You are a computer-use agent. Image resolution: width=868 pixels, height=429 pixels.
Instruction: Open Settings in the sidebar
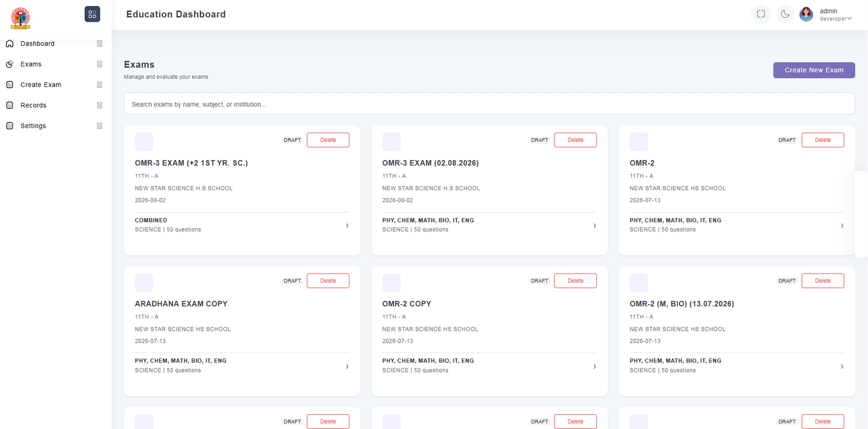click(x=33, y=126)
